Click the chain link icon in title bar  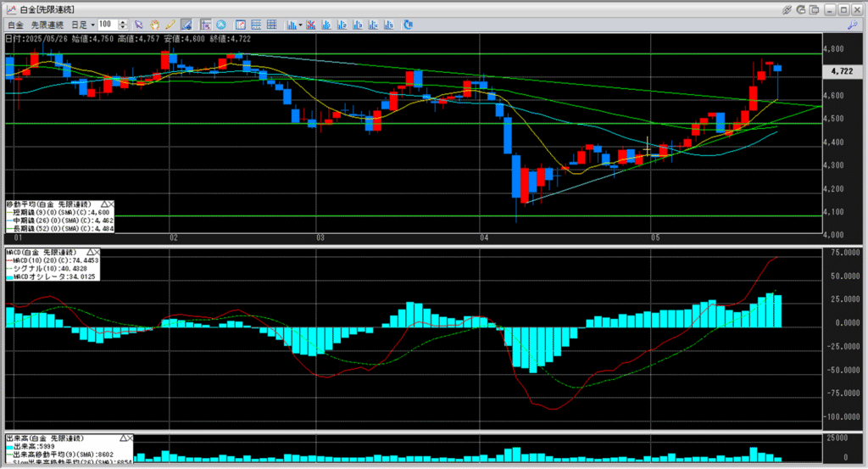click(x=787, y=8)
